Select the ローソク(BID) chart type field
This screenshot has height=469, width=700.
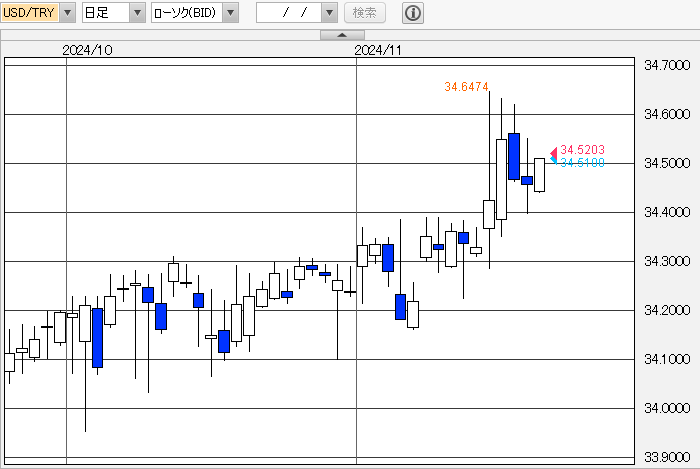[x=188, y=12]
